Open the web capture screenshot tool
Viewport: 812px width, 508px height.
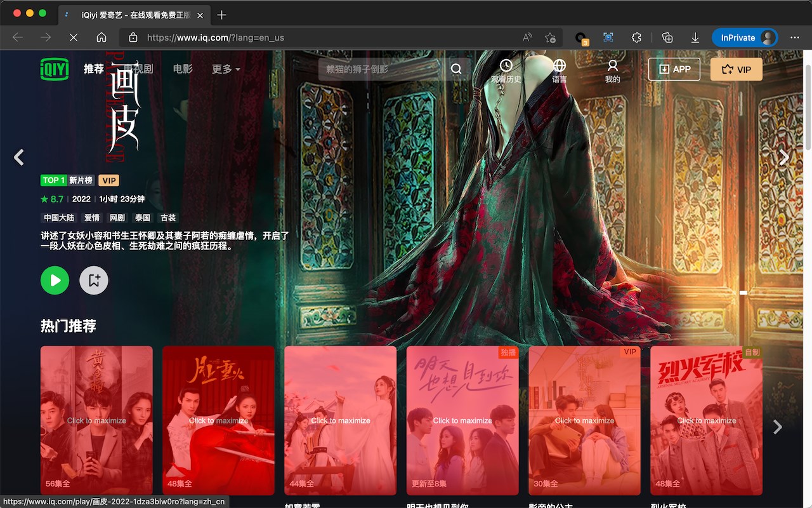coord(608,37)
